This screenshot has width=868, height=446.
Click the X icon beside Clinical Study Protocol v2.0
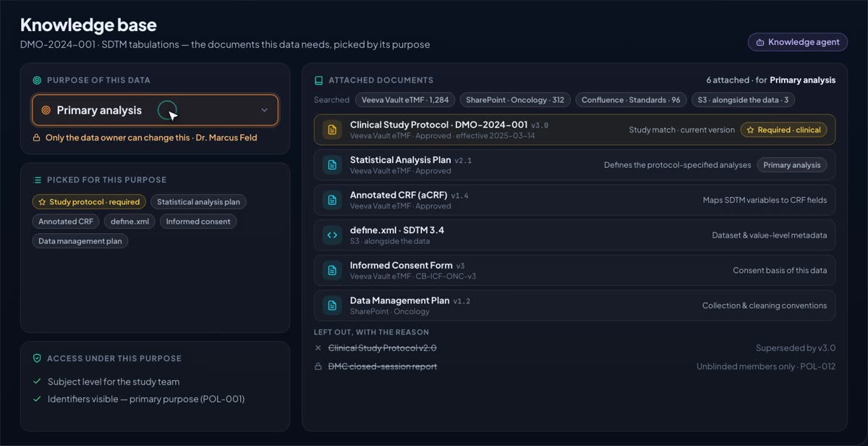(318, 348)
